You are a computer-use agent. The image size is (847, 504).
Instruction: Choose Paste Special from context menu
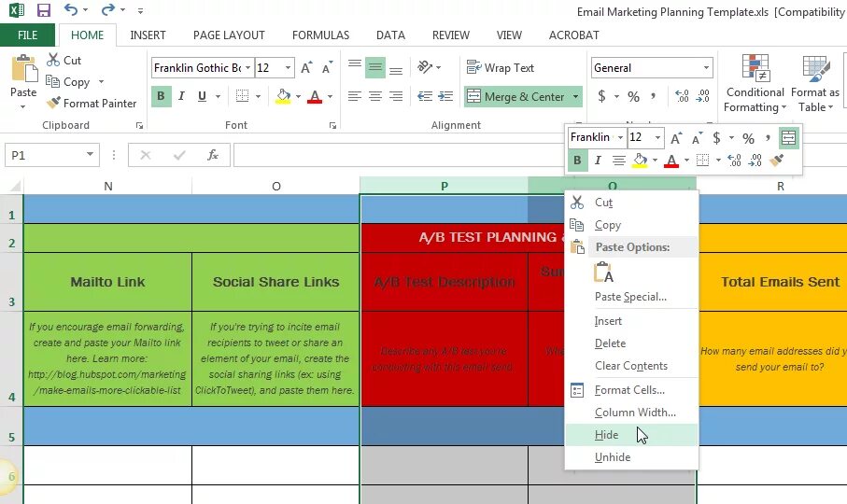631,297
